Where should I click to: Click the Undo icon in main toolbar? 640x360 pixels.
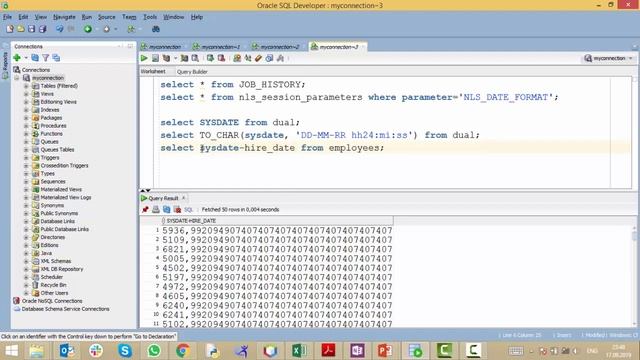pyautogui.click(x=60, y=29)
